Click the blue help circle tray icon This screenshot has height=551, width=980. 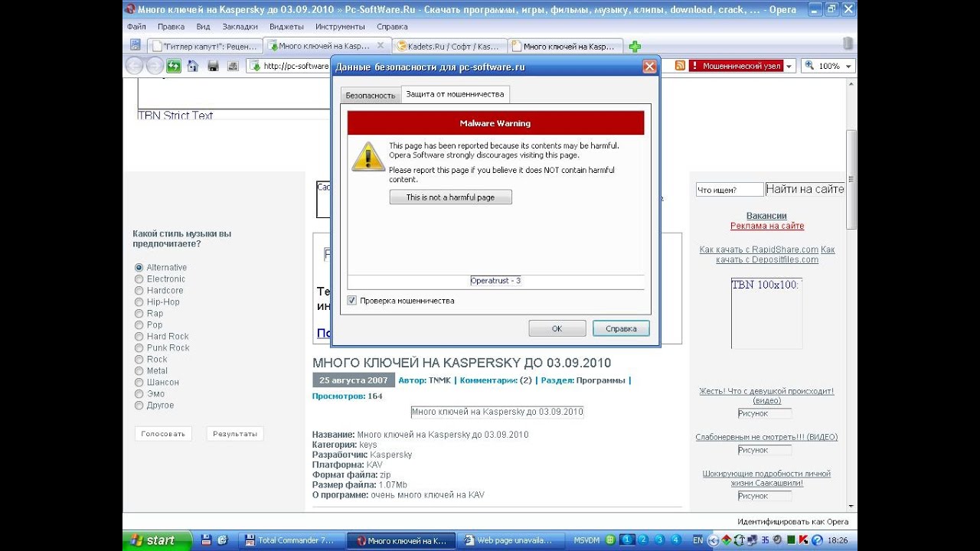point(817,540)
